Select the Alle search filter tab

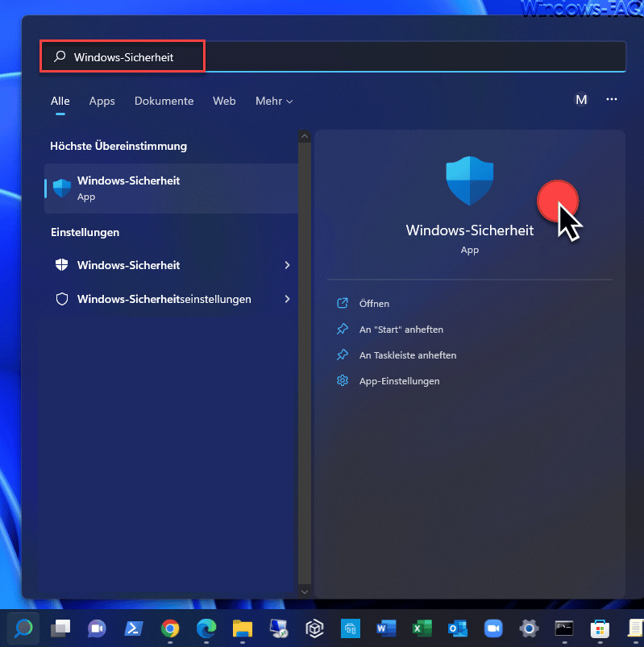click(60, 101)
